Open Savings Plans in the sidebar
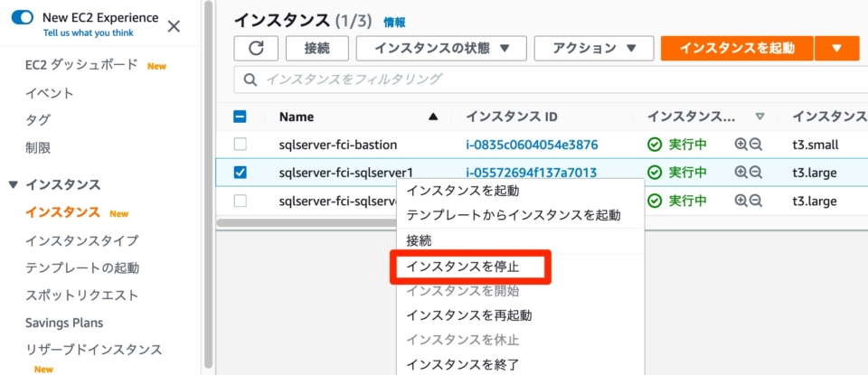The image size is (868, 375). pyautogui.click(x=64, y=323)
